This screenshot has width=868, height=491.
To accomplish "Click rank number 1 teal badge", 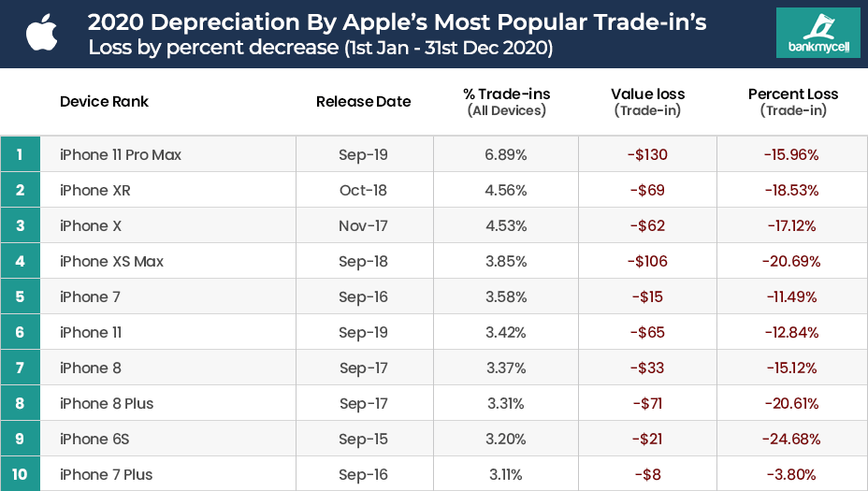I will pos(20,154).
